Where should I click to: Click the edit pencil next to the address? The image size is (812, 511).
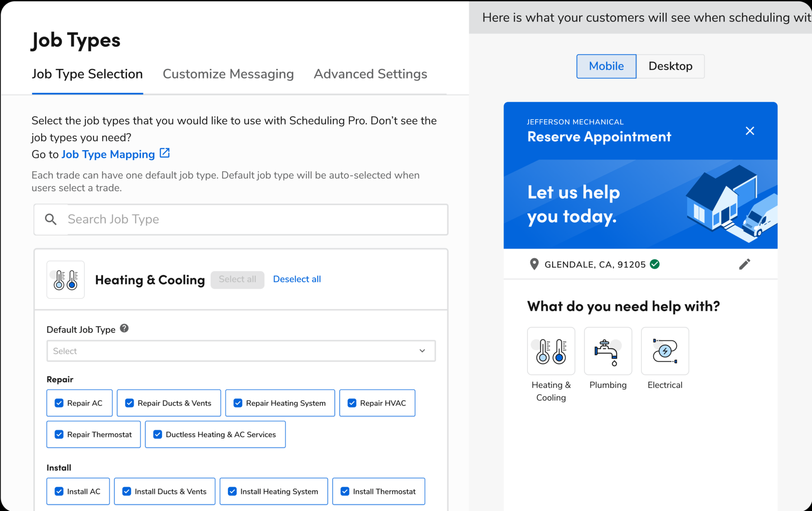point(745,264)
